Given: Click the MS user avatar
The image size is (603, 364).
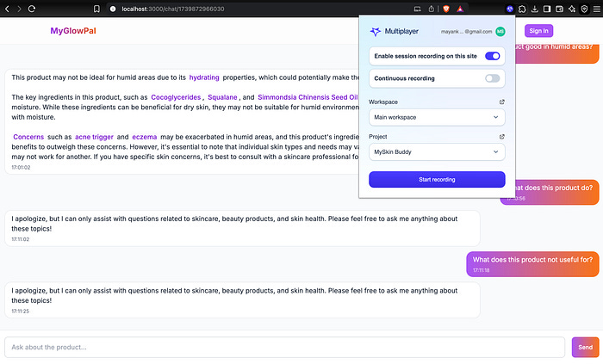Looking at the screenshot, I should [x=500, y=32].
